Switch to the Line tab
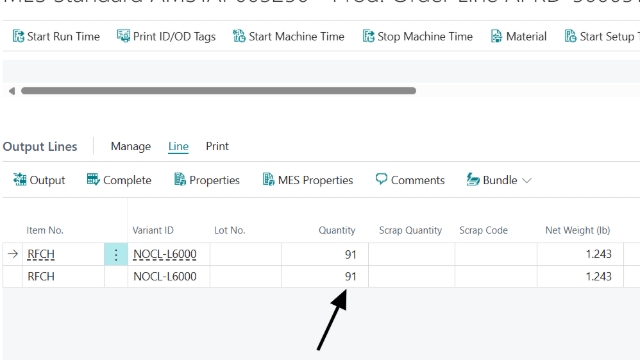640x360 pixels. (x=178, y=146)
